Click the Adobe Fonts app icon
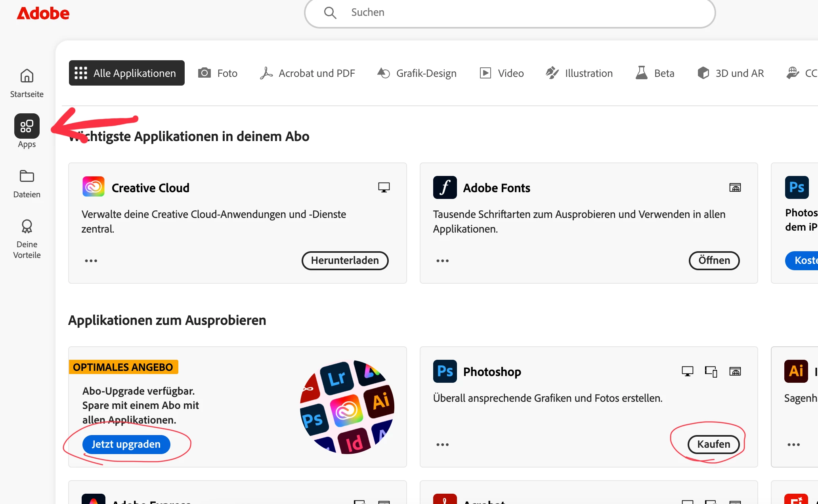Viewport: 818px width, 504px height. 445,187
